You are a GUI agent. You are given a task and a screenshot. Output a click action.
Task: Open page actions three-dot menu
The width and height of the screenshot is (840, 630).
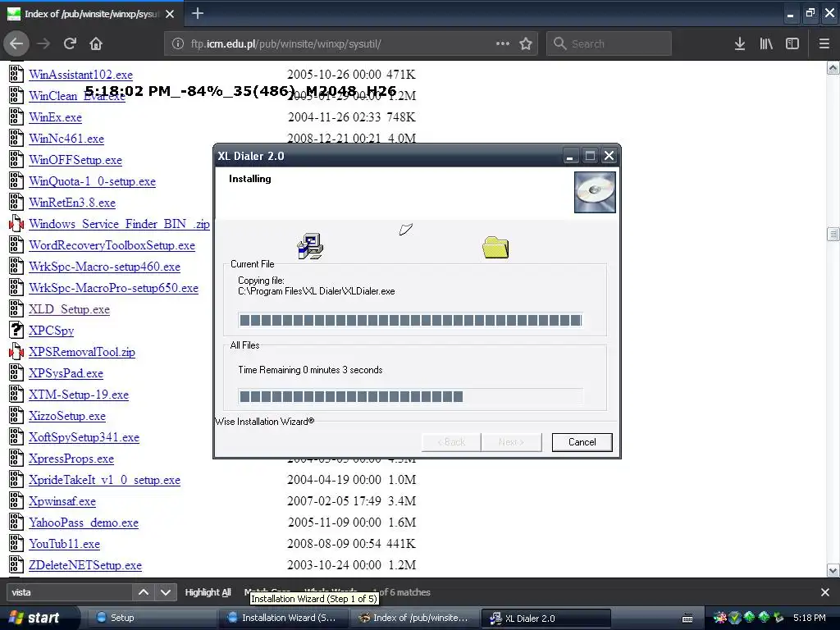[x=503, y=44]
